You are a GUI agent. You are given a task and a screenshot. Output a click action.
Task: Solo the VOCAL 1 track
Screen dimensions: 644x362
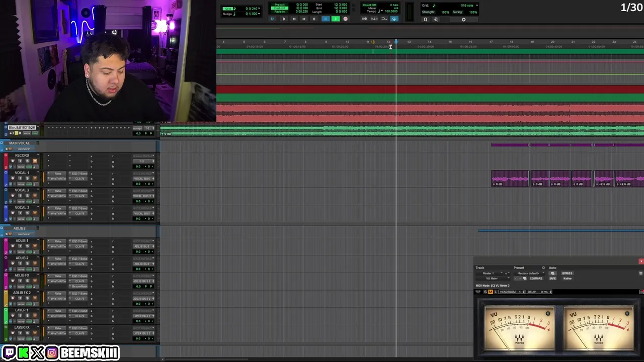coord(27,178)
